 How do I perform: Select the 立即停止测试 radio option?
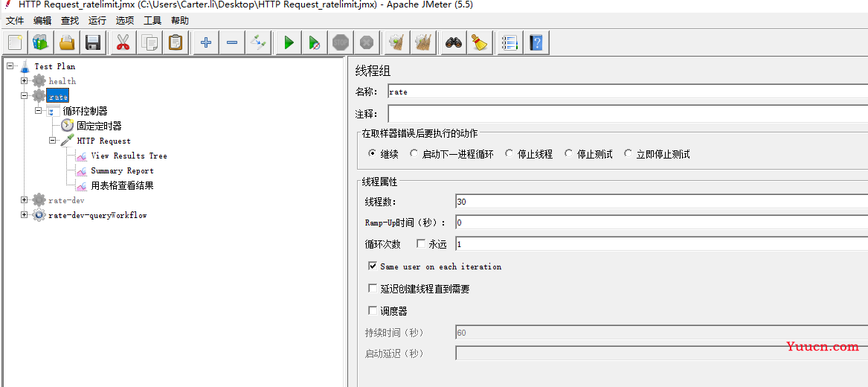pyautogui.click(x=628, y=154)
